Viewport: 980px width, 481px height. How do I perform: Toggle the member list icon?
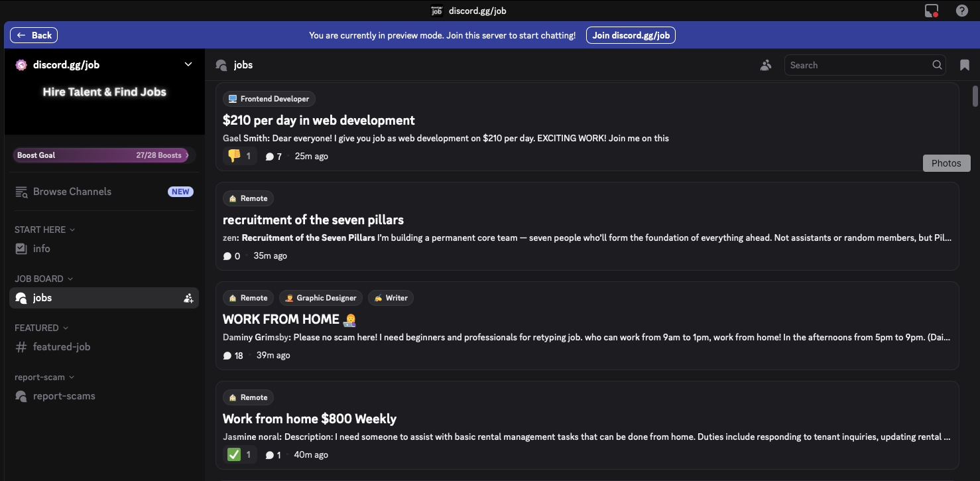point(766,64)
